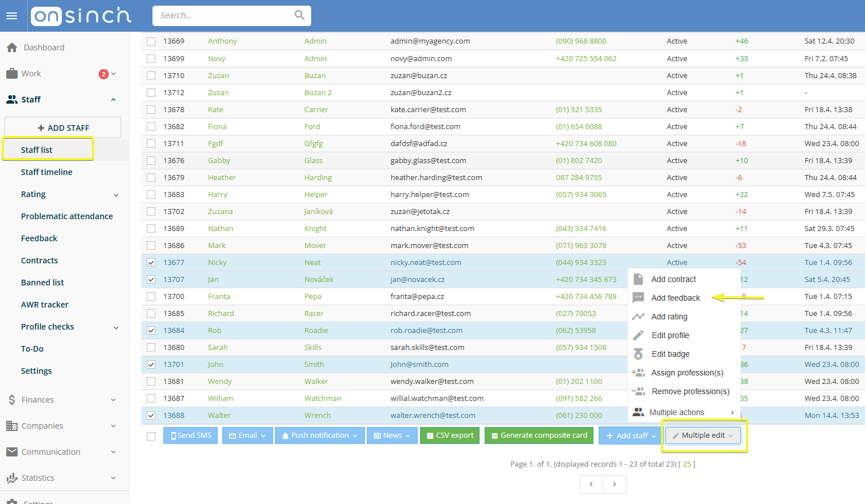
Task: Click the Statistics chart icon
Action: (12, 478)
